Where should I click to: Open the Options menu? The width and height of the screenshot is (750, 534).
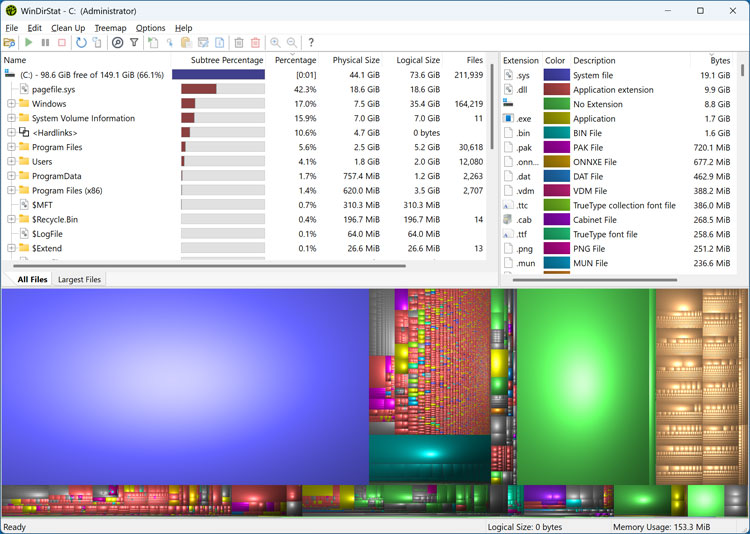[150, 28]
